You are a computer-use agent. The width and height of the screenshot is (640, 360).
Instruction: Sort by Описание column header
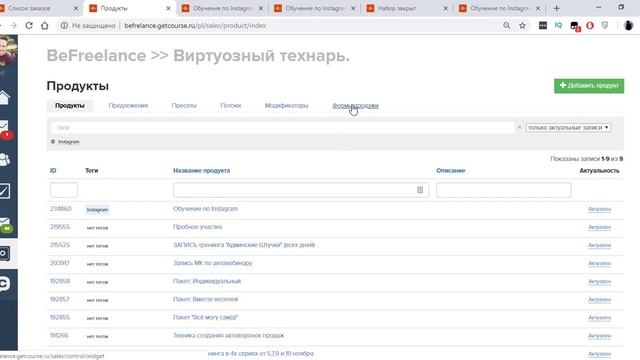click(x=451, y=171)
